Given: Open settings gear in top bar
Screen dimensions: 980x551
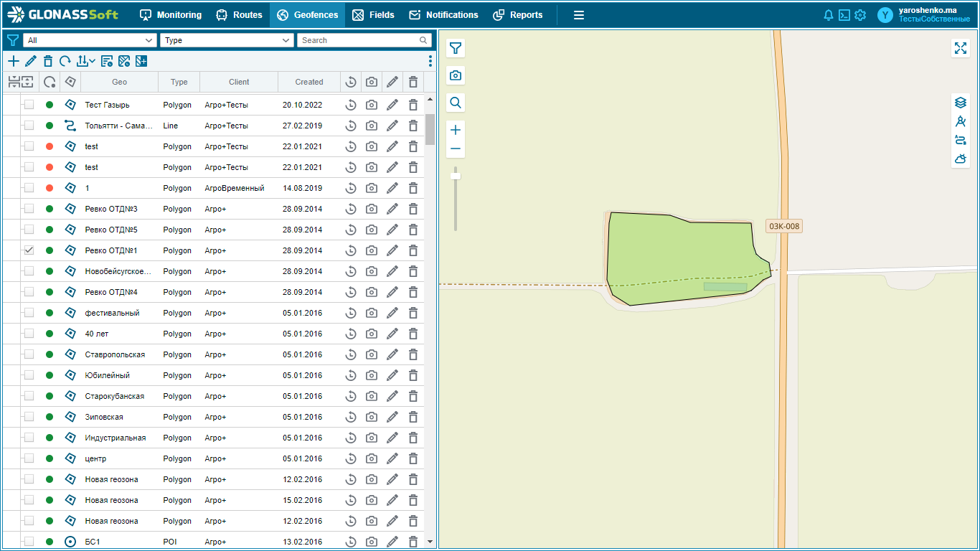Looking at the screenshot, I should tap(860, 15).
